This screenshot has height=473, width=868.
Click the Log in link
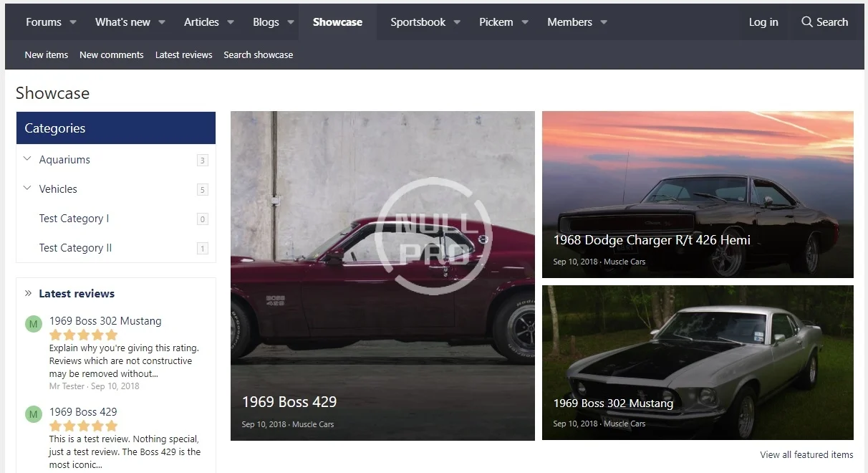(763, 22)
